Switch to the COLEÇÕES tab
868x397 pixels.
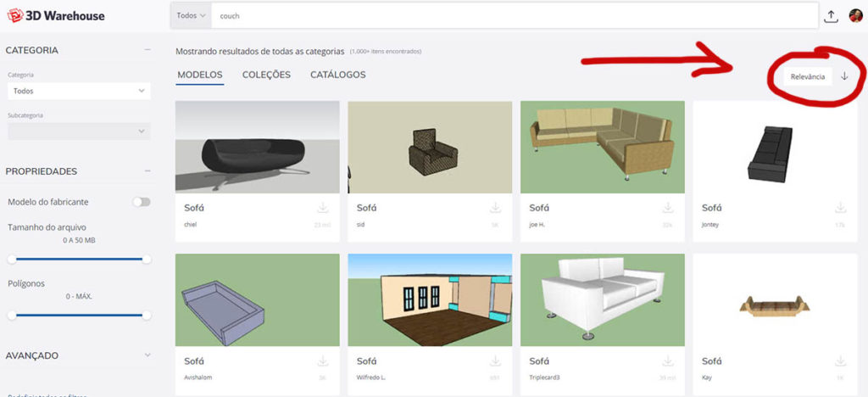(x=266, y=75)
